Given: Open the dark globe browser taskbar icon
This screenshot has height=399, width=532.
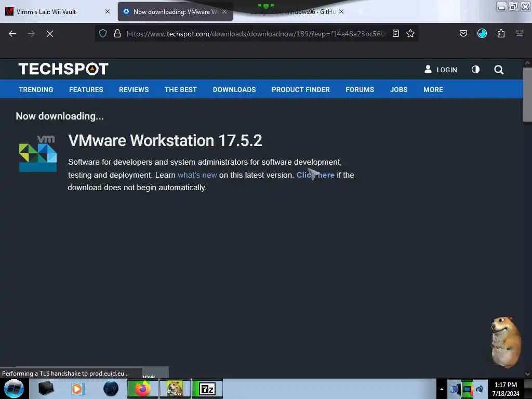Looking at the screenshot, I should (x=111, y=389).
